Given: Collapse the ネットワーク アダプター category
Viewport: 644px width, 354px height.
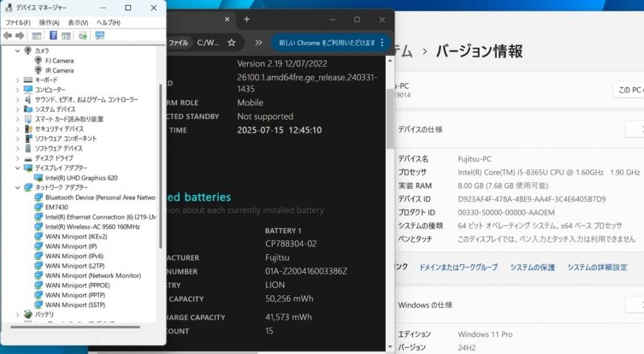Looking at the screenshot, I should click(x=17, y=187).
